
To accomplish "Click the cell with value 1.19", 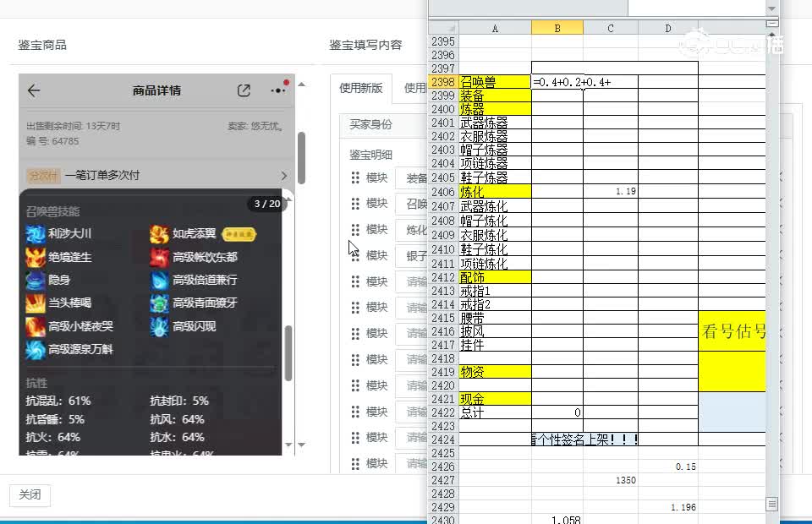I will pos(611,191).
